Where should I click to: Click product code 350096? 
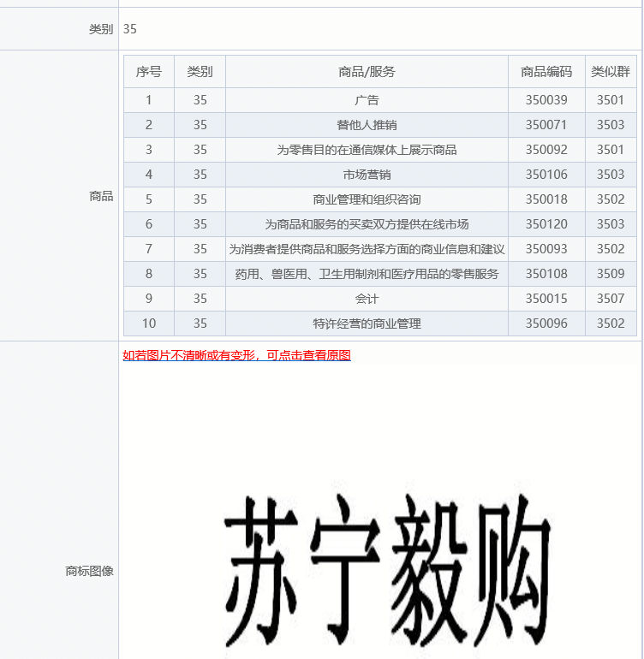click(x=546, y=324)
